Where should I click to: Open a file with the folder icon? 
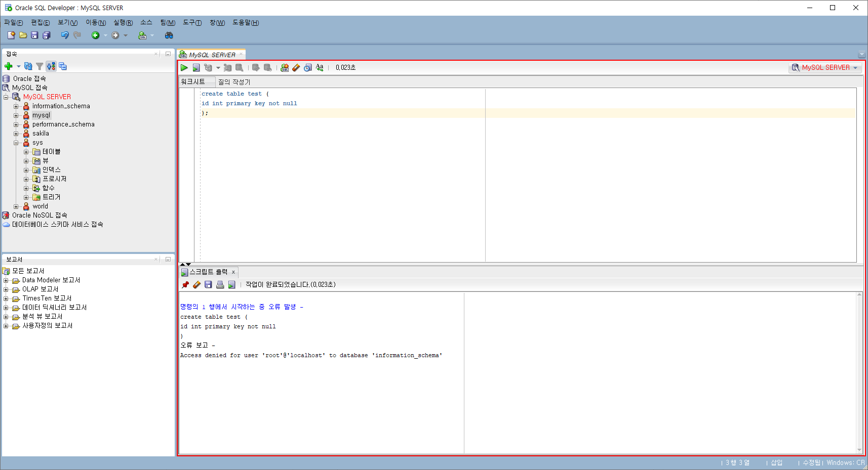[x=23, y=35]
